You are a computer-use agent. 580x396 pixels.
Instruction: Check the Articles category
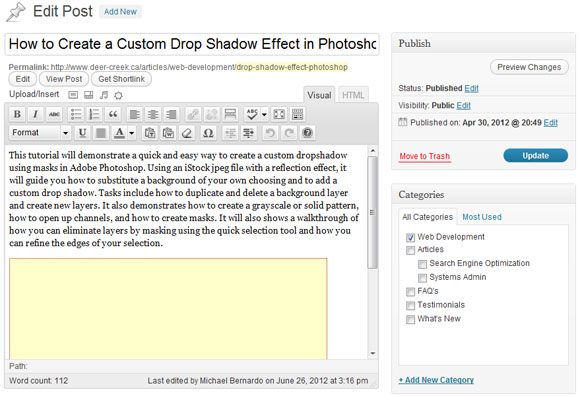411,250
